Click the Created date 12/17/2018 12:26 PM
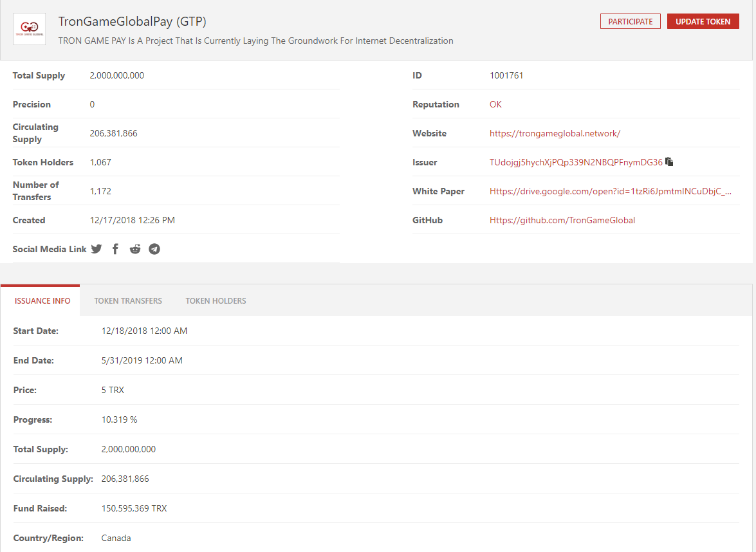 pyautogui.click(x=132, y=220)
